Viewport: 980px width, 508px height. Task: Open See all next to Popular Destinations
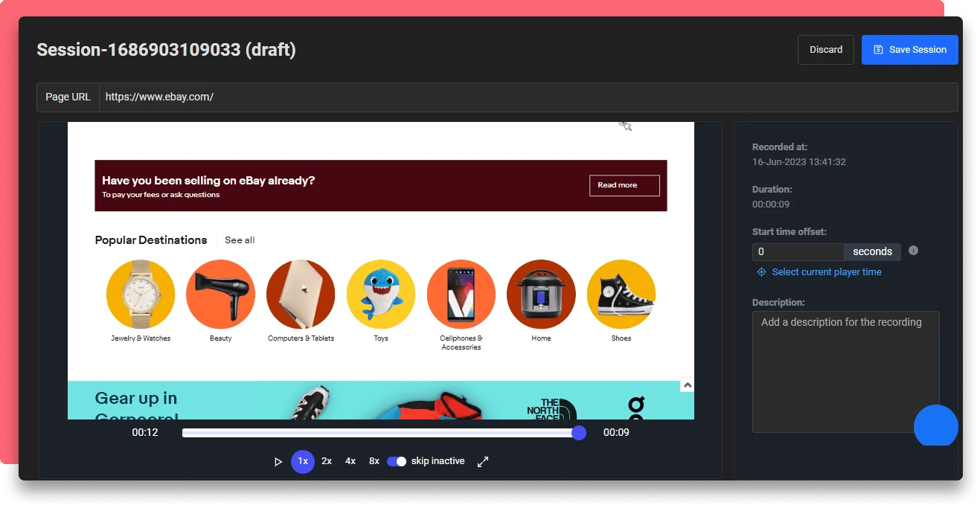[x=240, y=240]
